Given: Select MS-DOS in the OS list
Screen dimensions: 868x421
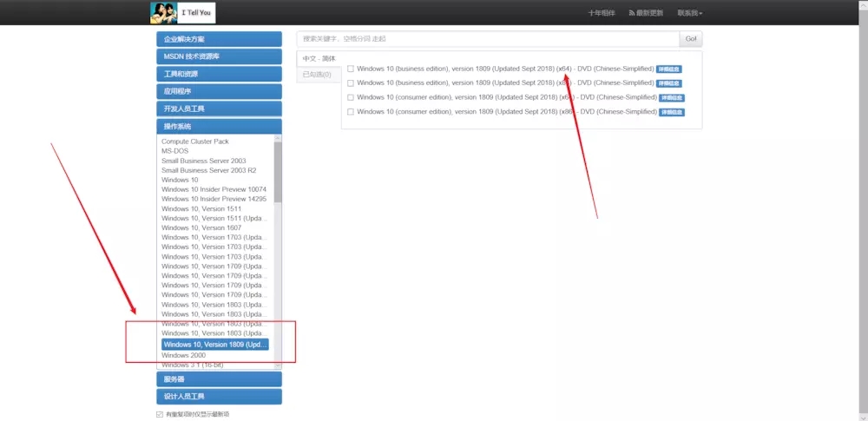Looking at the screenshot, I should pos(175,151).
